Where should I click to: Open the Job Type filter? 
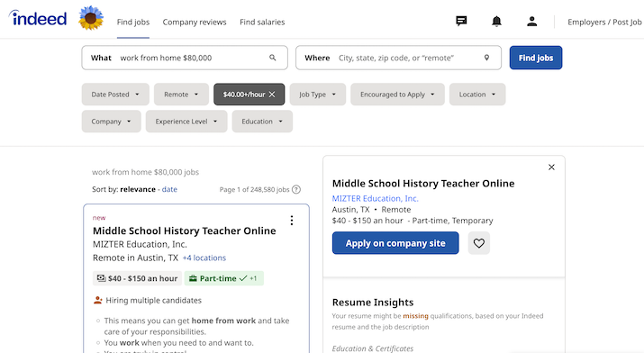[317, 95]
